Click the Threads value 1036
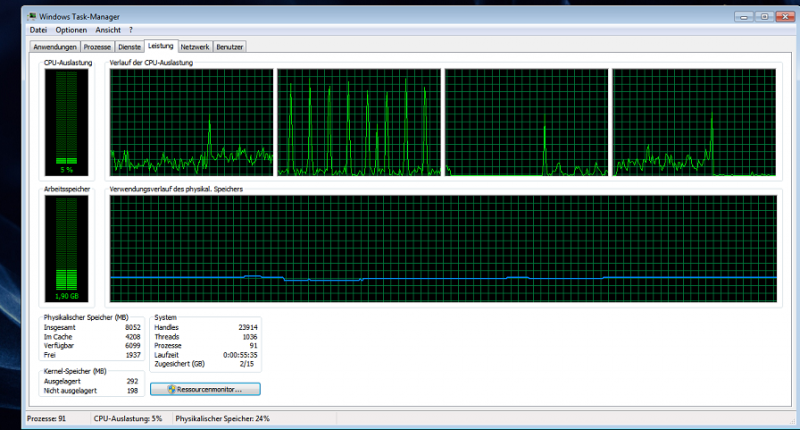 tap(250, 337)
